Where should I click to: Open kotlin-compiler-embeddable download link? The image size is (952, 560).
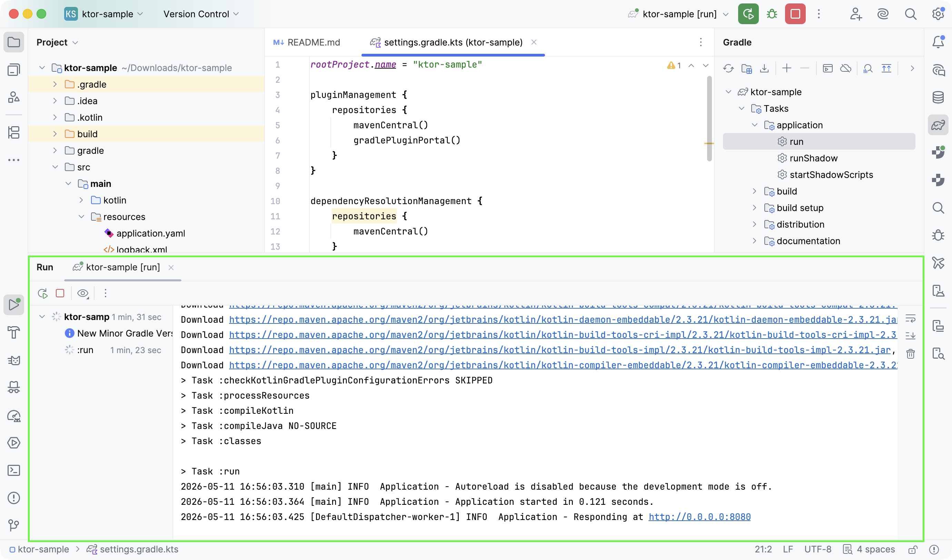(563, 365)
